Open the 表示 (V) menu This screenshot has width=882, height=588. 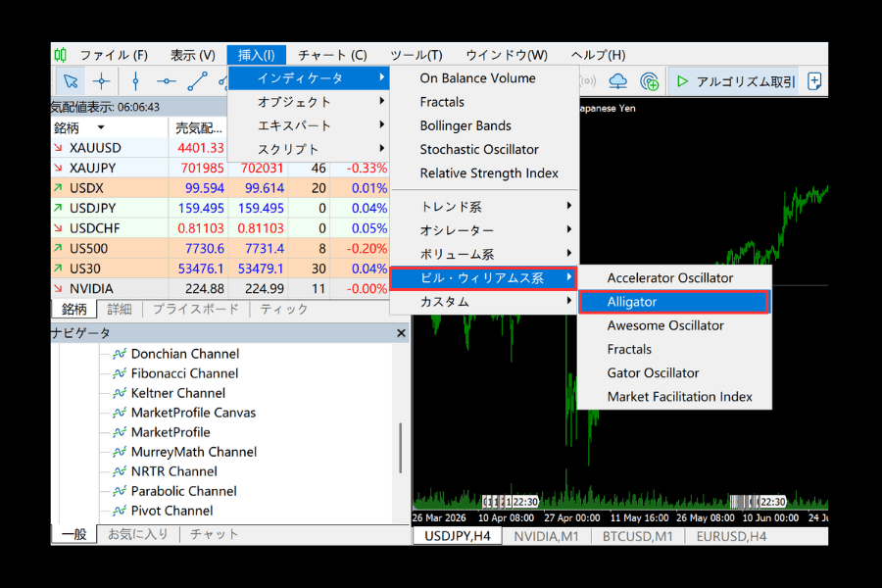193,55
